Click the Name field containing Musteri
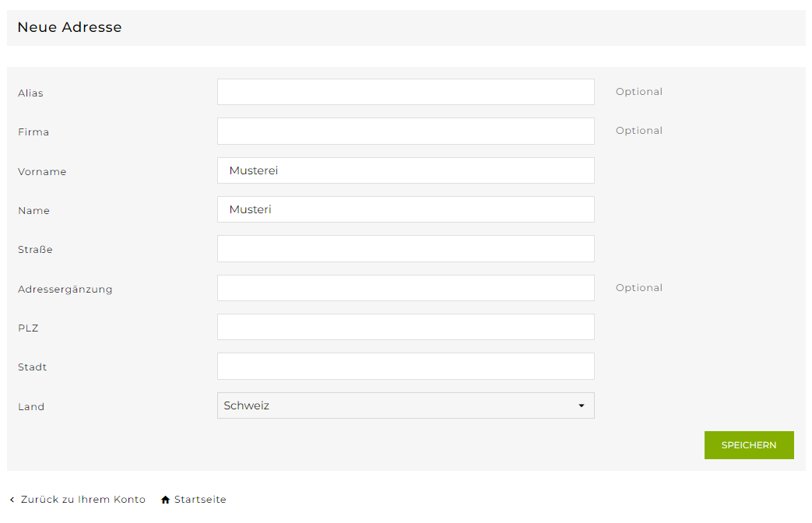Screen dimensions: 812x523 [405, 209]
